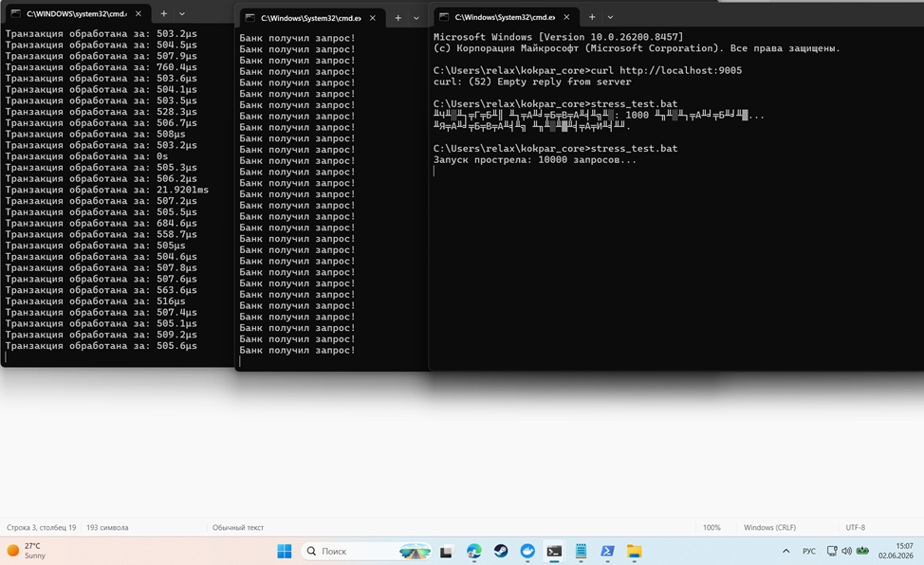This screenshot has height=565, width=924.
Task: Open profile dropdown in right terminal window
Action: (610, 17)
